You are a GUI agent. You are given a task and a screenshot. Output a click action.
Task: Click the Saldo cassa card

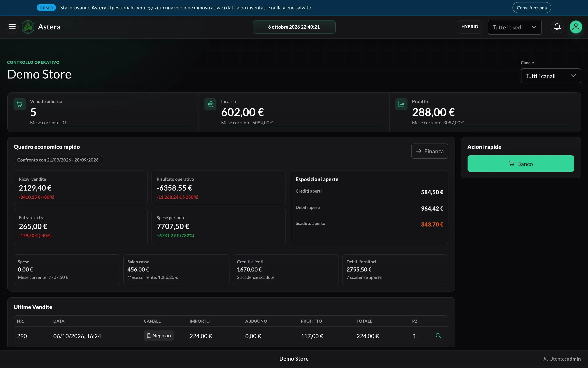pyautogui.click(x=176, y=270)
